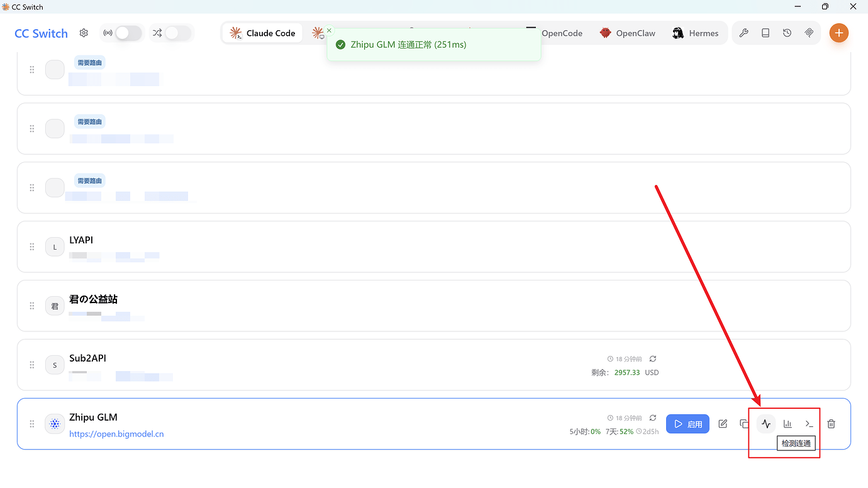The height and width of the screenshot is (488, 868).
Task: Click the LYAPI provider name
Action: click(81, 240)
